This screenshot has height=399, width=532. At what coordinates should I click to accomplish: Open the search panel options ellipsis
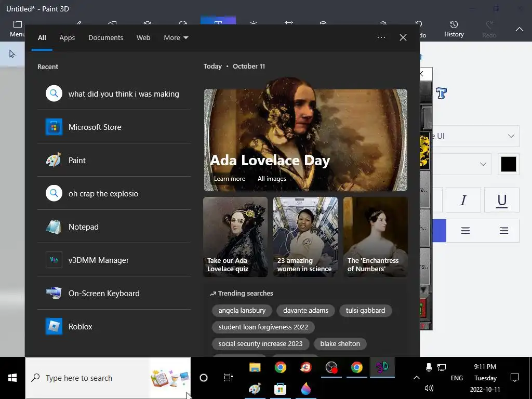coord(381,37)
